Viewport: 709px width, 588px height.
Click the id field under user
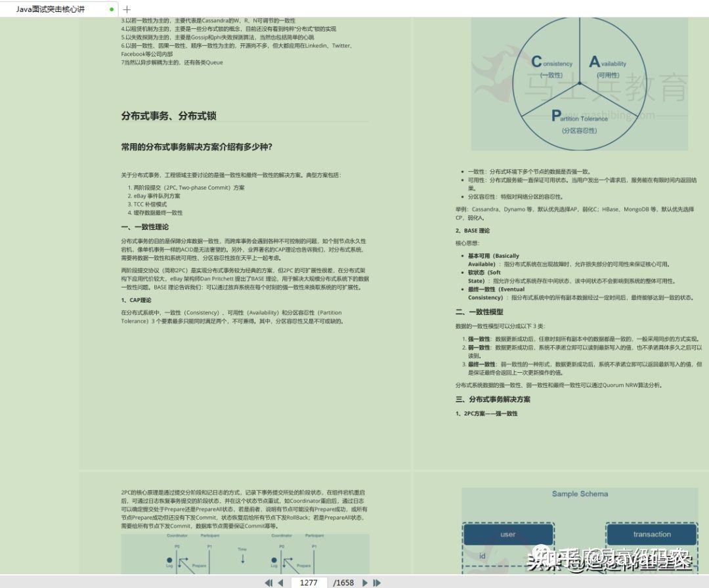point(482,556)
